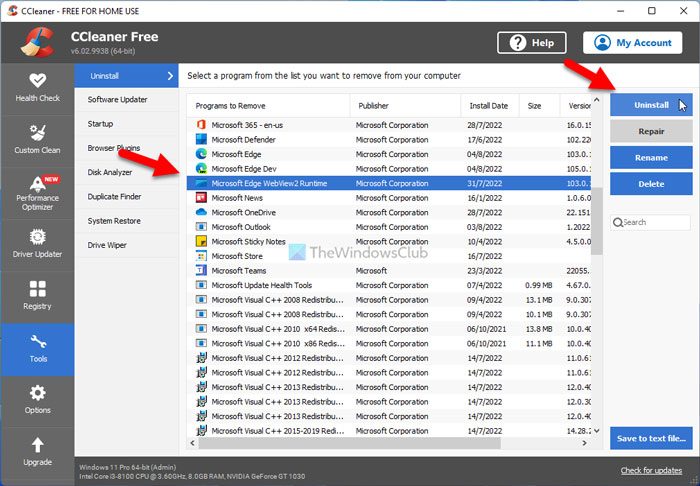This screenshot has width=700, height=486.
Task: Click the Microsoft 365 row icon
Action: pos(201,125)
